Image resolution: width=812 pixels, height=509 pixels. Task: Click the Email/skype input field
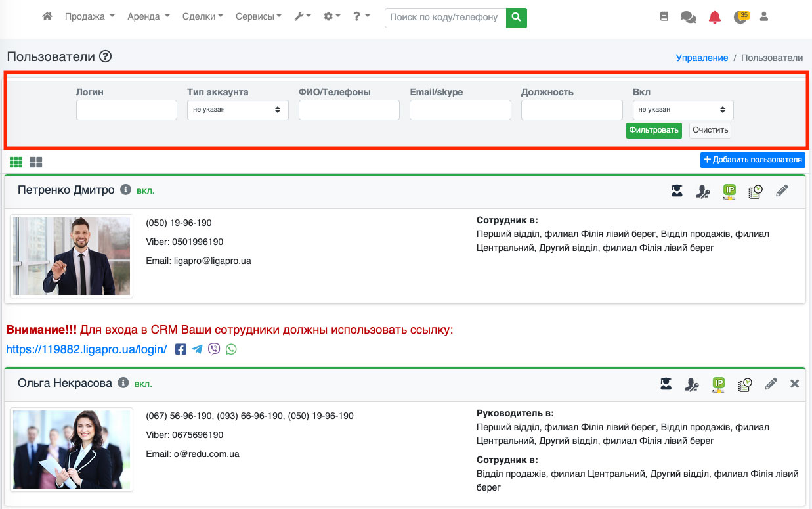tap(460, 110)
